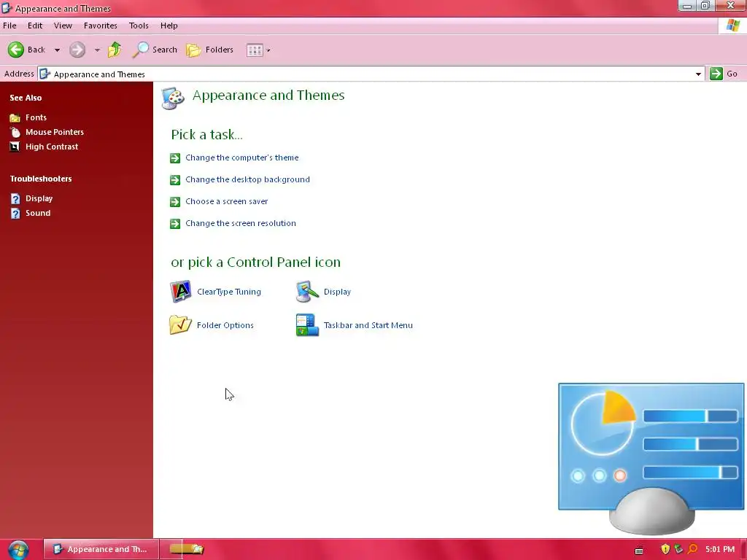The image size is (747, 560).
Task: Select Change the computer's theme task
Action: click(x=242, y=157)
